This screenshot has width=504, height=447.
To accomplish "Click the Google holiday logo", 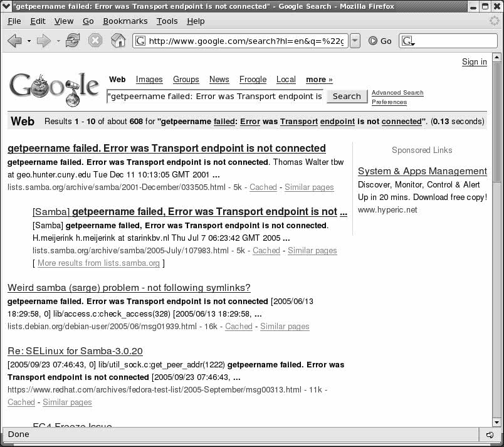I will (54, 89).
